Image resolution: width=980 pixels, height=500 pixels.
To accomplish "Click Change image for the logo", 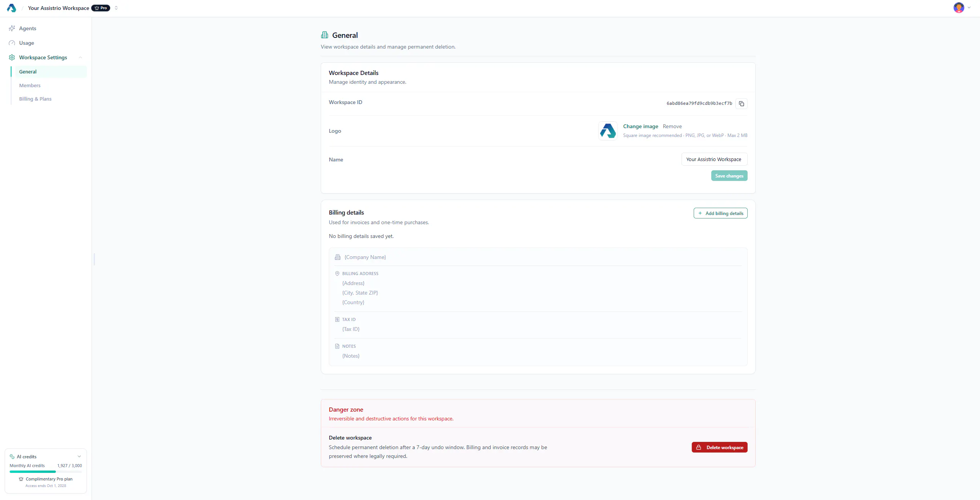I will tap(640, 126).
